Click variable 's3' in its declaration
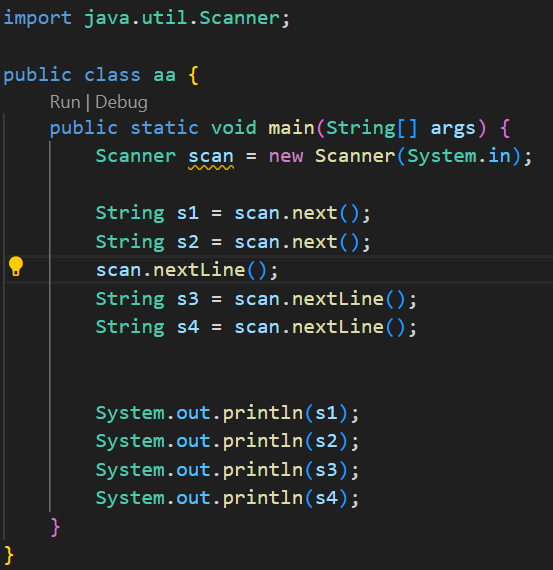This screenshot has width=553, height=570. [188, 299]
